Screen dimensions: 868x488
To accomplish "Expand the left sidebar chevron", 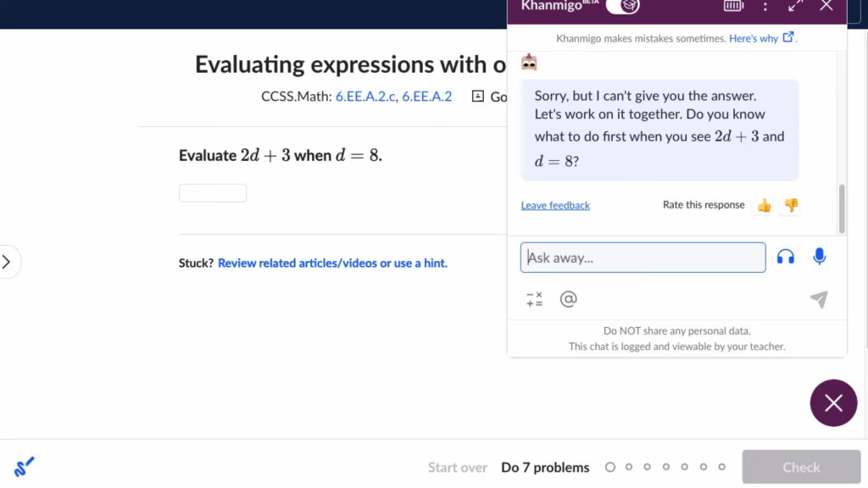I will pos(7,262).
